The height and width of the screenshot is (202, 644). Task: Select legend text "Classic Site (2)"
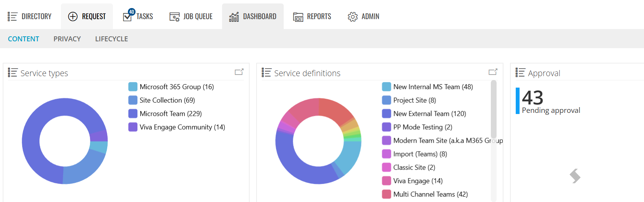[x=414, y=167]
